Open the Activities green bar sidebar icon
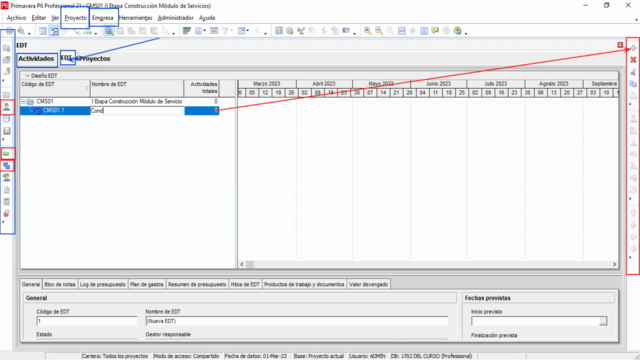This screenshot has height=360, width=640. [7, 154]
